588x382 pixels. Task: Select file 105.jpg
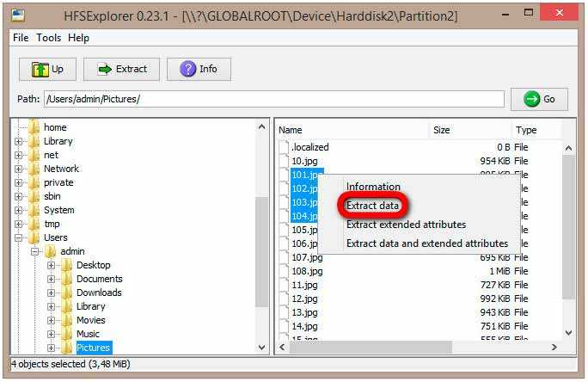point(304,230)
